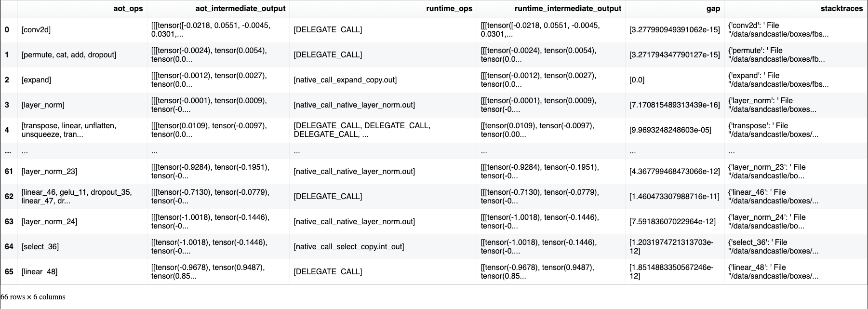Click the [conv2d] cell in aot_ops
868x309 pixels.
tap(36, 30)
